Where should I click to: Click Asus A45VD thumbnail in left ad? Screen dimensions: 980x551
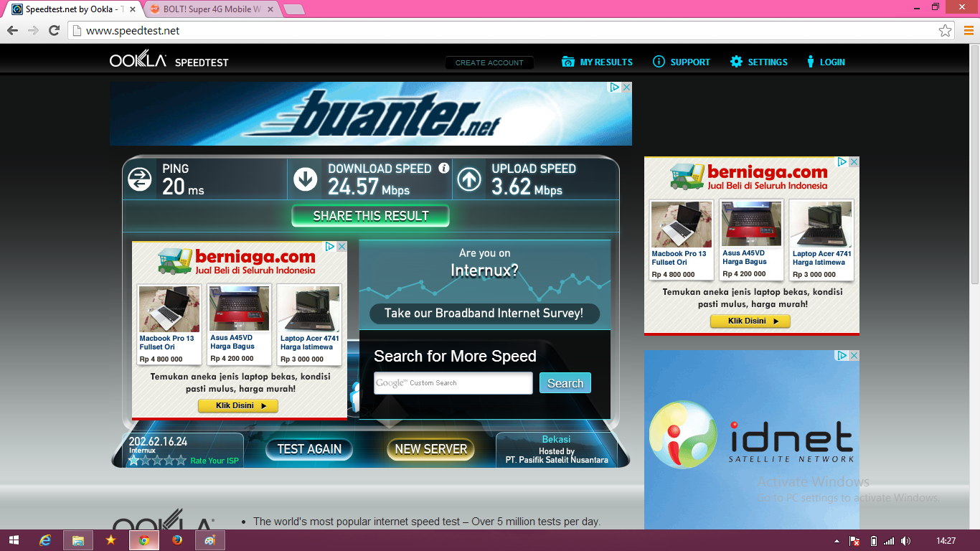(x=239, y=309)
